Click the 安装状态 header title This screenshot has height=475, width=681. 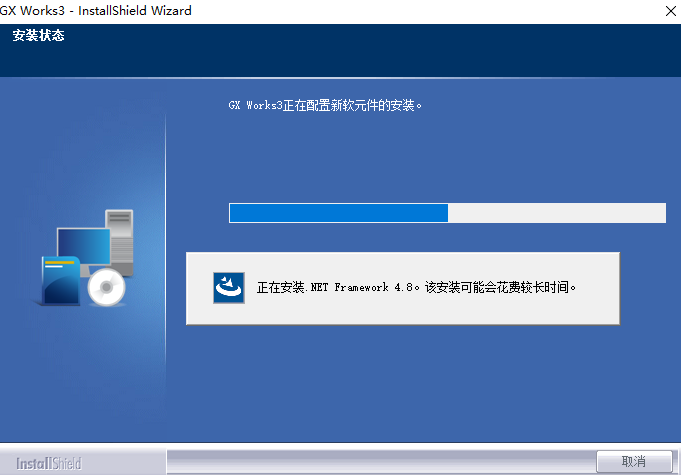[x=39, y=37]
